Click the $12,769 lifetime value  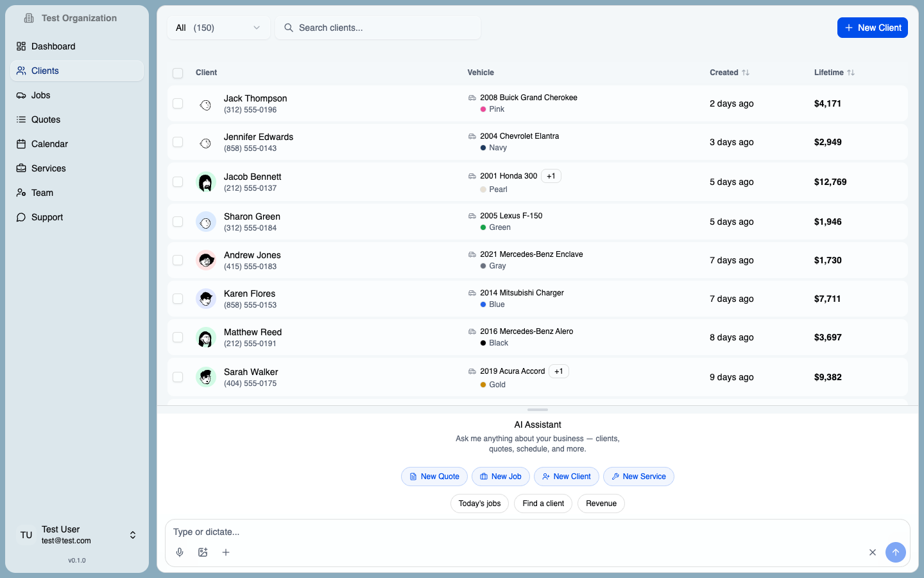(830, 182)
